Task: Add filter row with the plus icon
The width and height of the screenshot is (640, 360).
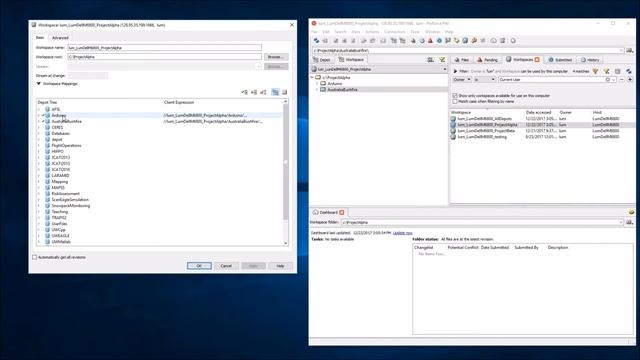Action: tap(630, 80)
